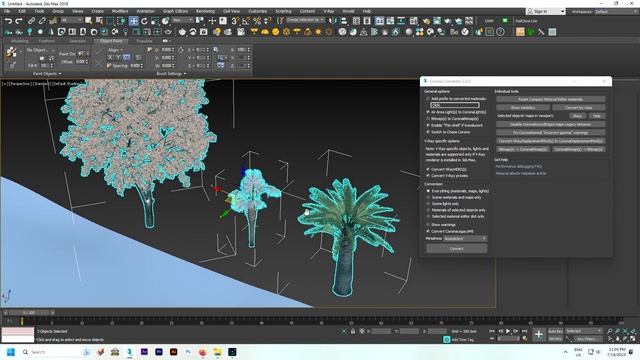Click the question-mark help icon in toolbar
This screenshot has height=360, width=640.
tap(500, 32)
